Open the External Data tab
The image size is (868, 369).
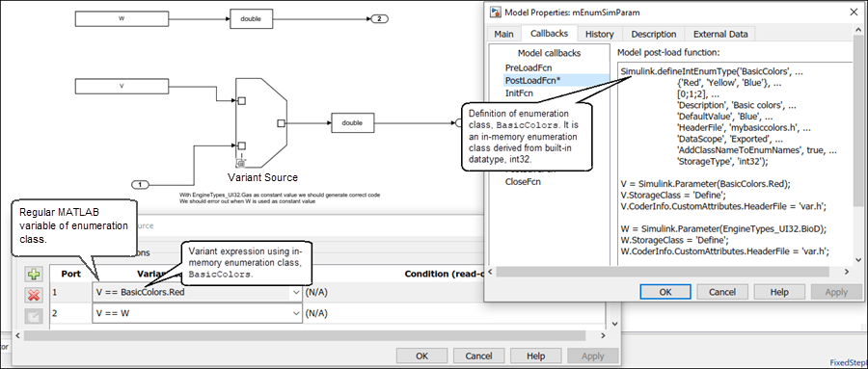[720, 34]
